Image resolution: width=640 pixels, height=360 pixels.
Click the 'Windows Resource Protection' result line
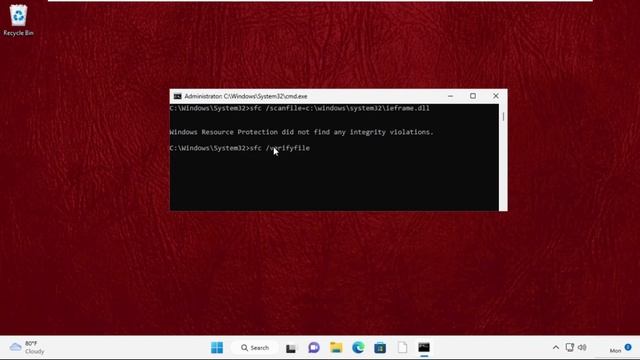[x=301, y=132]
